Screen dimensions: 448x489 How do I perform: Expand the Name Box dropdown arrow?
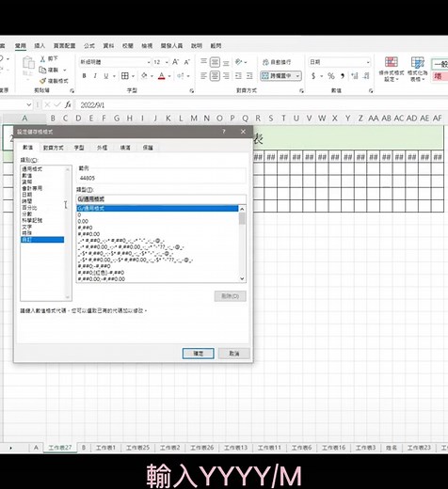pos(29,104)
